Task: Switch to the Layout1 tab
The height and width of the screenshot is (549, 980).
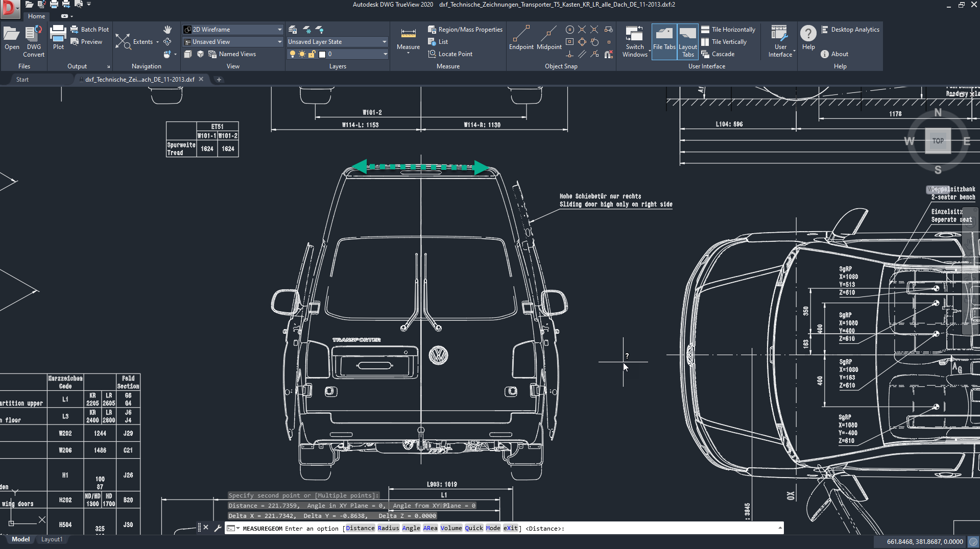Action: click(52, 539)
